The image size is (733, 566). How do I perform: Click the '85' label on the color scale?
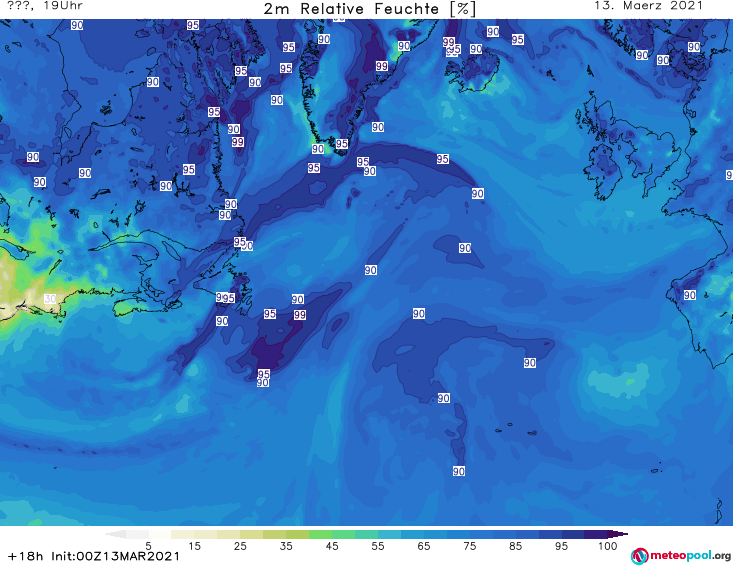click(x=516, y=546)
